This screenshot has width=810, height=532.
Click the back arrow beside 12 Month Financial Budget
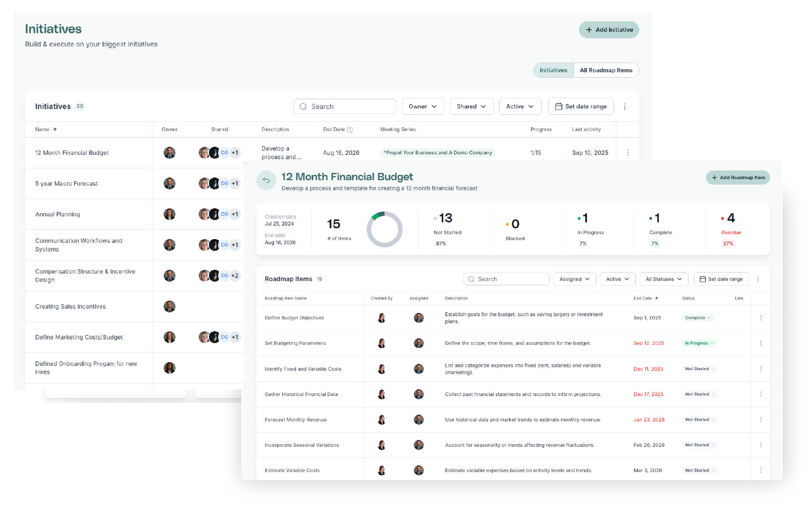click(266, 181)
